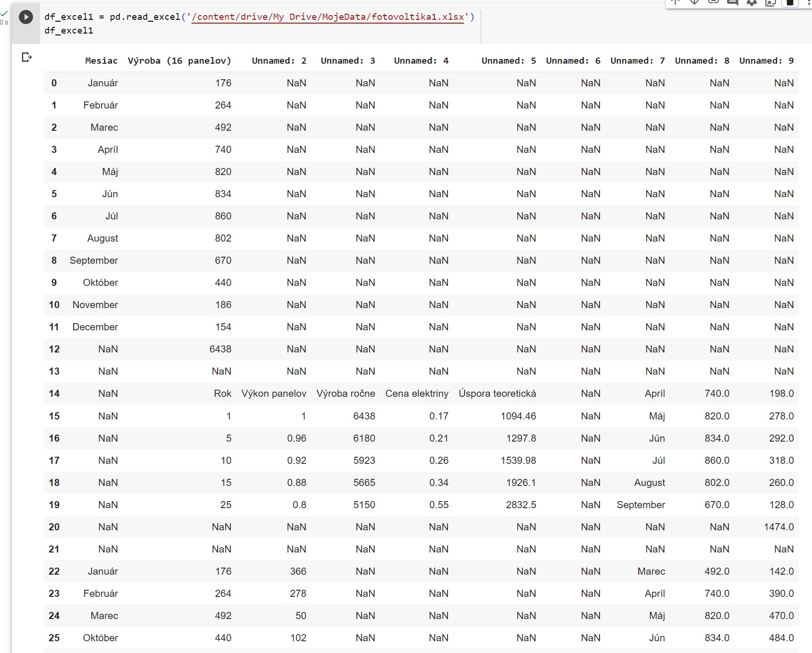
Task: Select the Unnamed: 9 column header
Action: (x=766, y=61)
